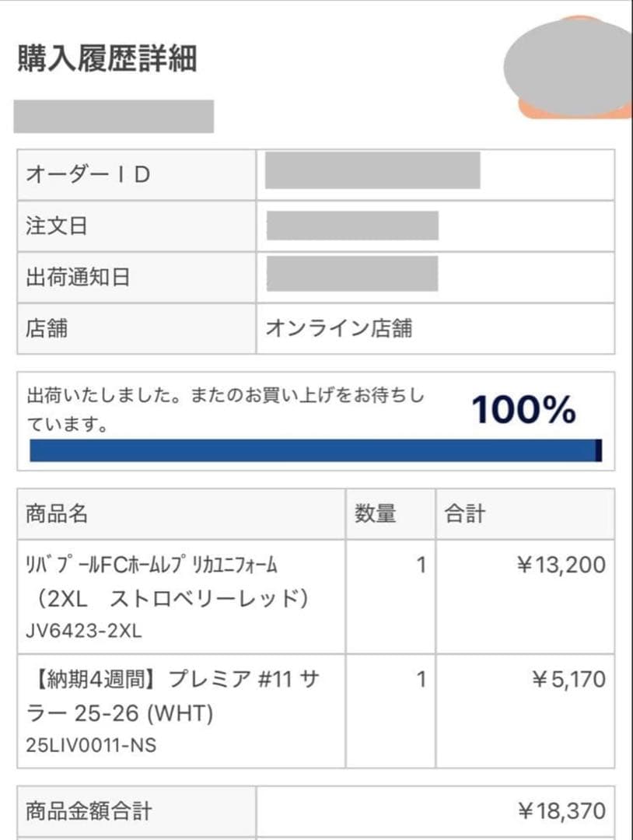
Task: Select the オーダーID label cell
Action: (x=137, y=175)
